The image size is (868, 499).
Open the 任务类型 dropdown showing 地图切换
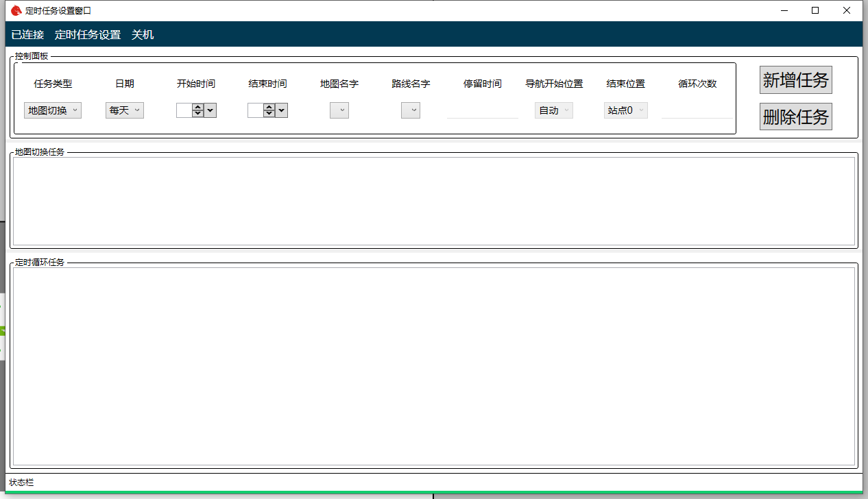[53, 110]
